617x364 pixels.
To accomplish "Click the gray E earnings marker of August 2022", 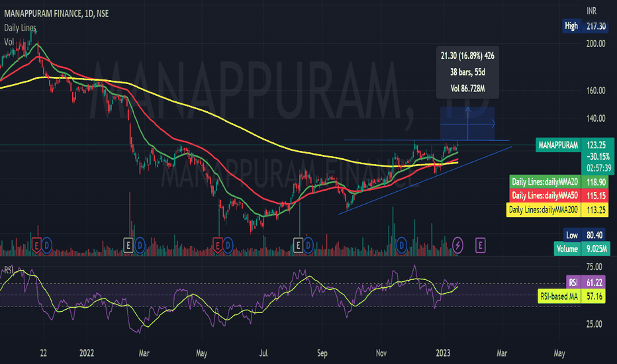I will click(x=298, y=246).
